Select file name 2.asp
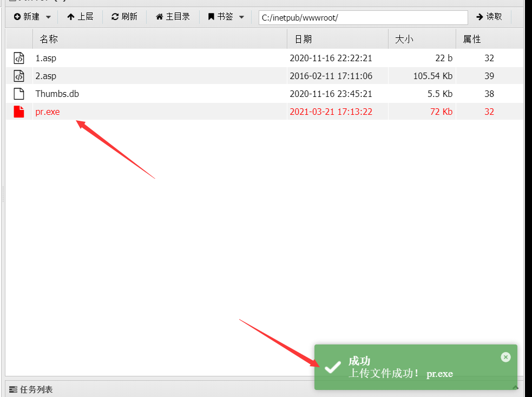The image size is (532, 397). [46, 76]
